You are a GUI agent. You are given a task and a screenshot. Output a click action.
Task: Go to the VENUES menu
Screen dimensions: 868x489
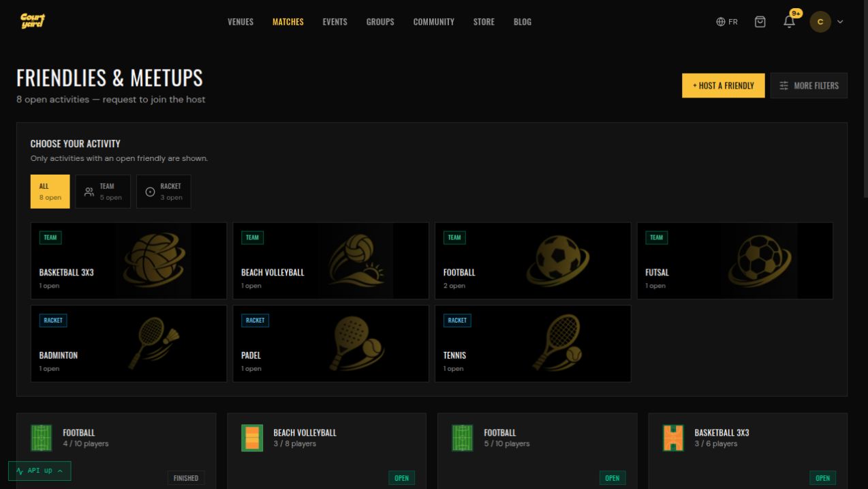(x=241, y=22)
